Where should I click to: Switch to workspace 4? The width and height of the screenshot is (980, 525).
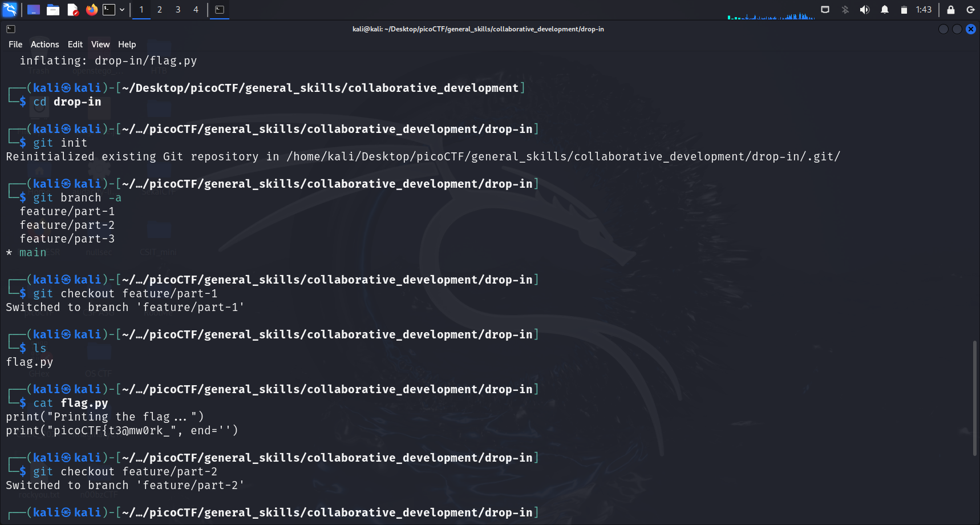pyautogui.click(x=196, y=10)
